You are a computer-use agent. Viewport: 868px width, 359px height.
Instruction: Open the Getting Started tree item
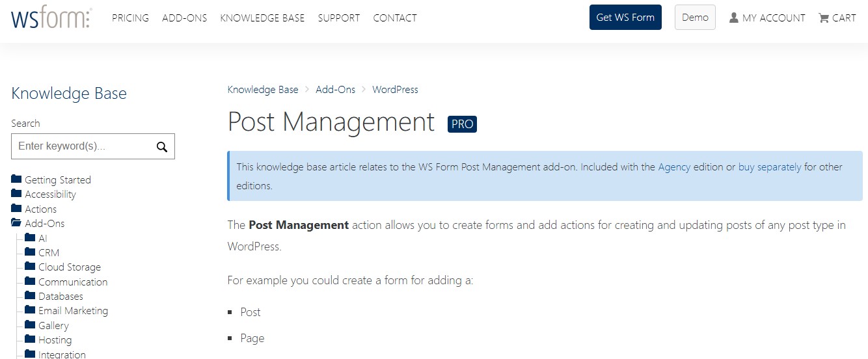coord(58,179)
